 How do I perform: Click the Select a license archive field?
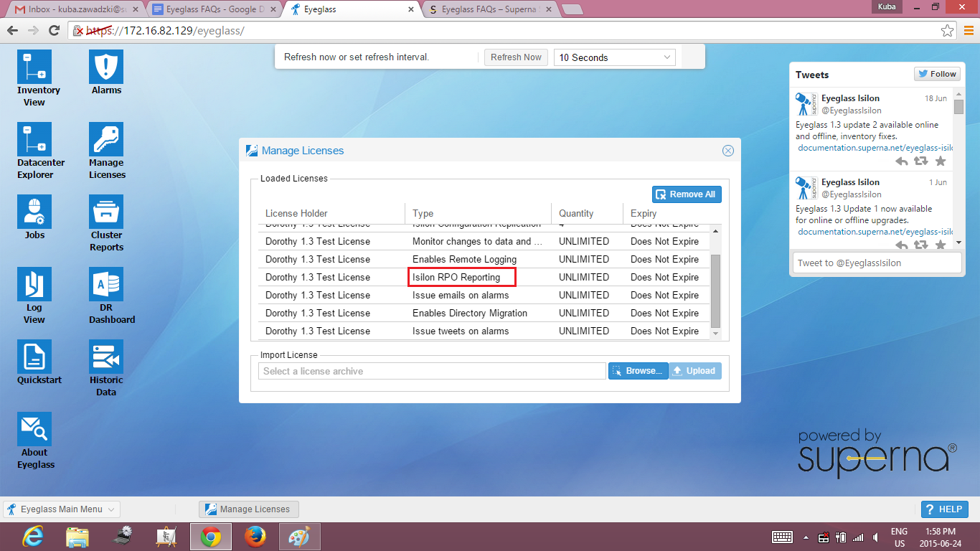(432, 371)
